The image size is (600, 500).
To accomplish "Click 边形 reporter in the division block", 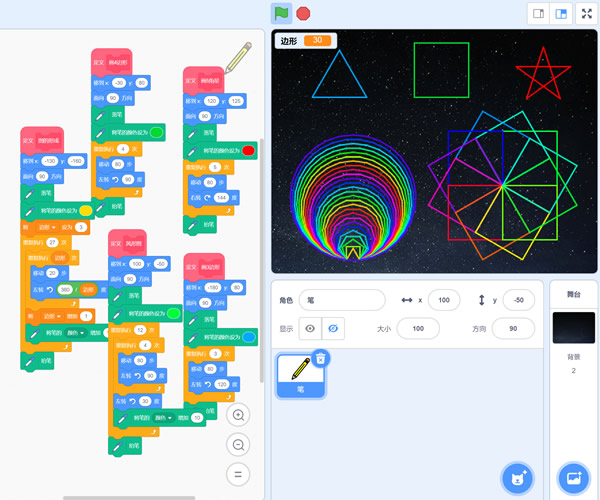I will 88,290.
